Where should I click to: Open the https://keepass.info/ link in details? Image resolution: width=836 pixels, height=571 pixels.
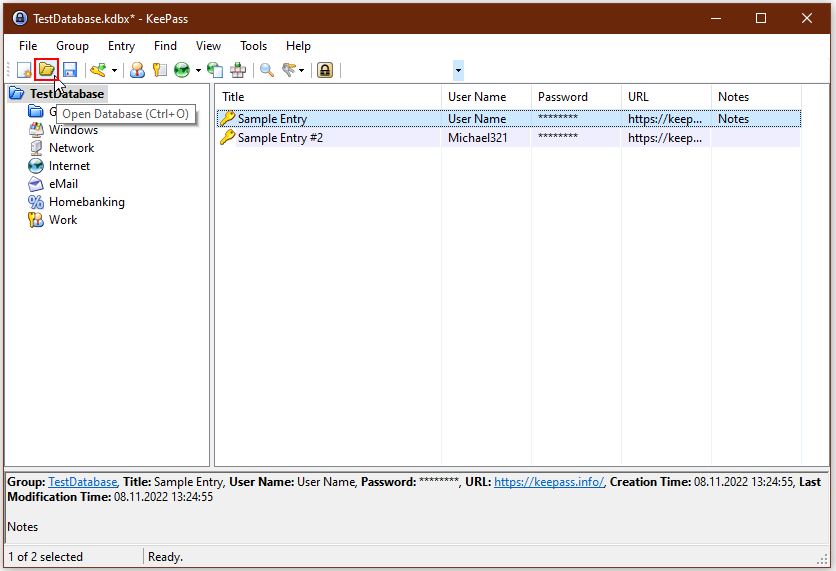click(x=549, y=482)
